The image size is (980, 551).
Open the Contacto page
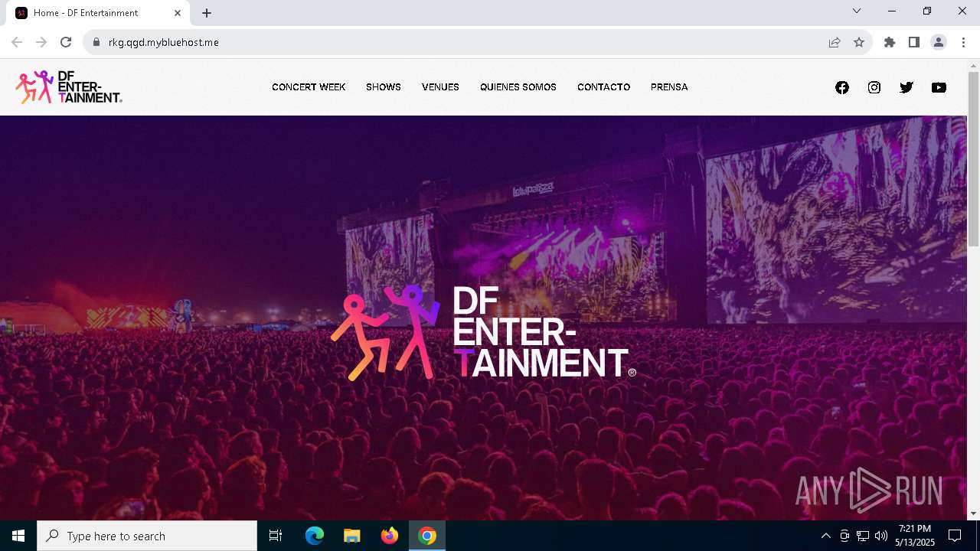coord(603,87)
